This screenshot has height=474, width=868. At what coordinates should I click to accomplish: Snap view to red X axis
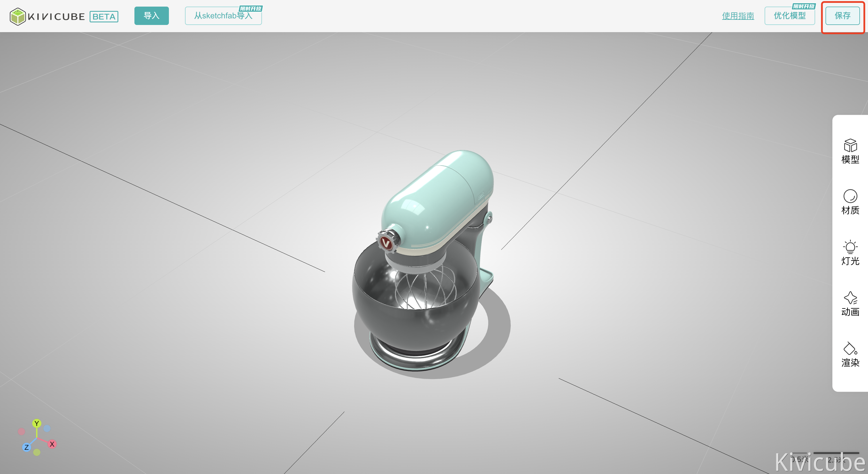[x=52, y=444]
